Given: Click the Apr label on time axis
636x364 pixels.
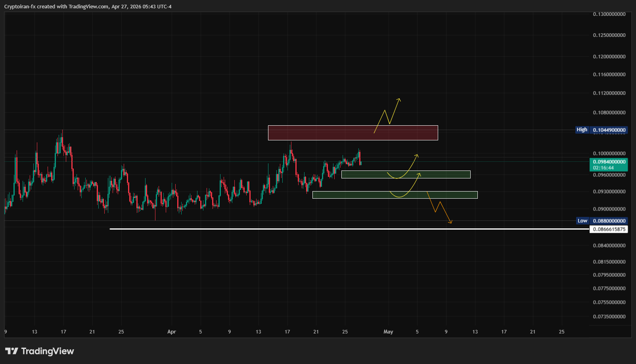Looking at the screenshot, I should click(171, 332).
